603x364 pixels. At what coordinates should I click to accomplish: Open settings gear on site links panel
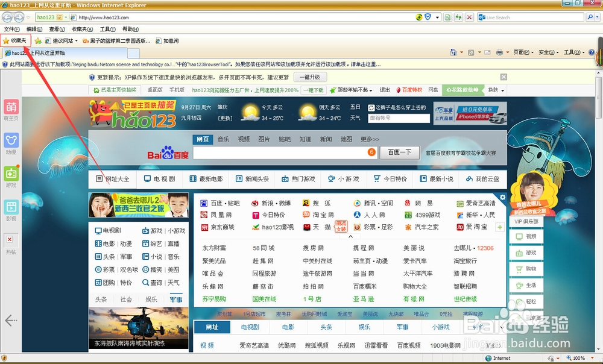pyautogui.click(x=502, y=197)
